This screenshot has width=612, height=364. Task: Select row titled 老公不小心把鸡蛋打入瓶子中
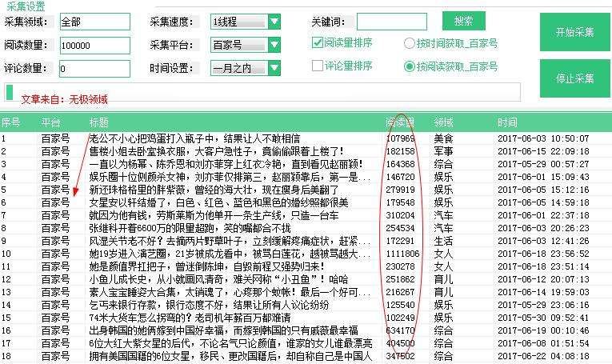tap(306, 138)
